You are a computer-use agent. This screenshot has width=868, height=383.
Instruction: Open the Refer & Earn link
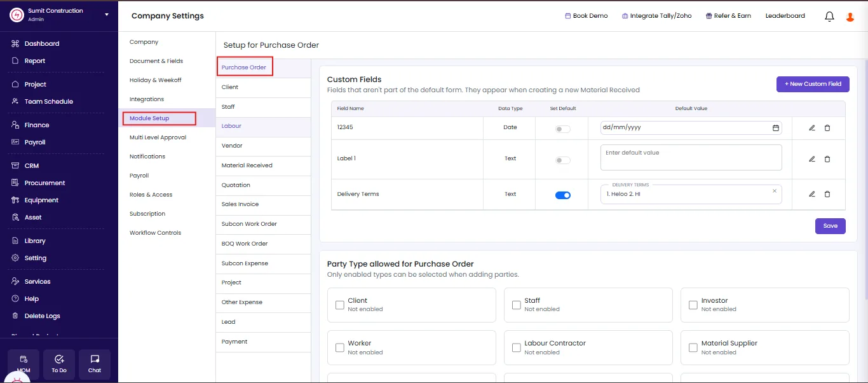(728, 16)
